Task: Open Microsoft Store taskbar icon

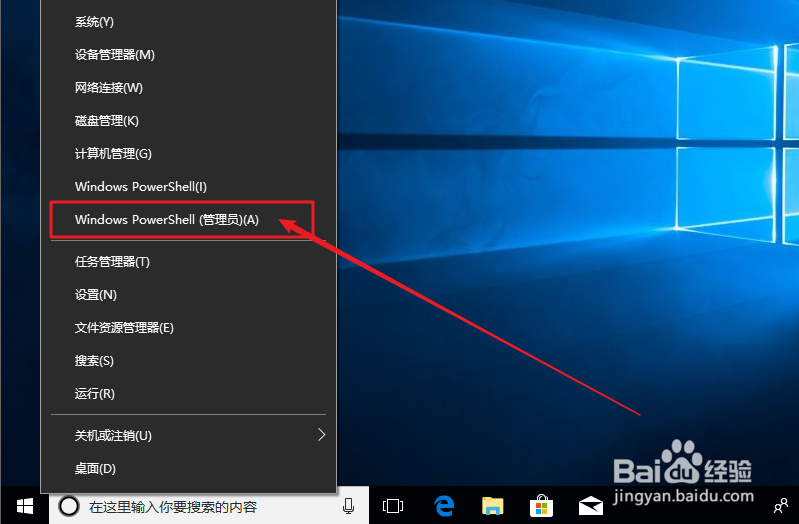Action: click(542, 506)
